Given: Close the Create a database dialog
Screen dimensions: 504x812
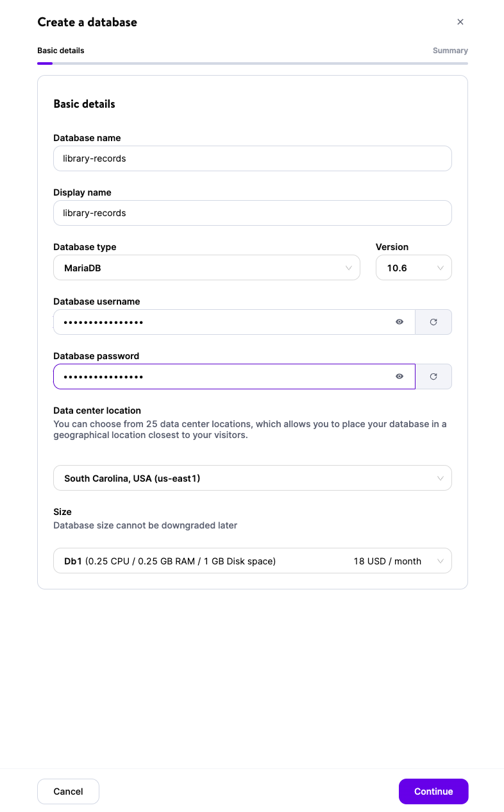Looking at the screenshot, I should click(460, 22).
